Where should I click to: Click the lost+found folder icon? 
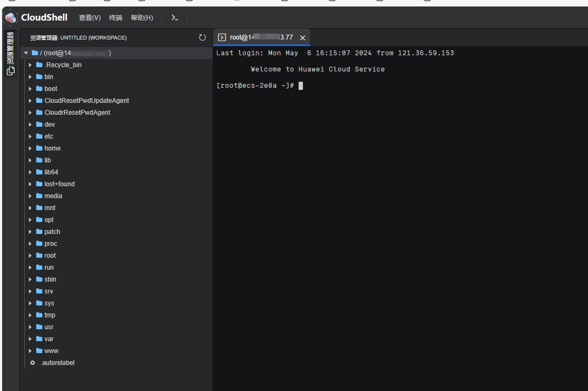(39, 184)
